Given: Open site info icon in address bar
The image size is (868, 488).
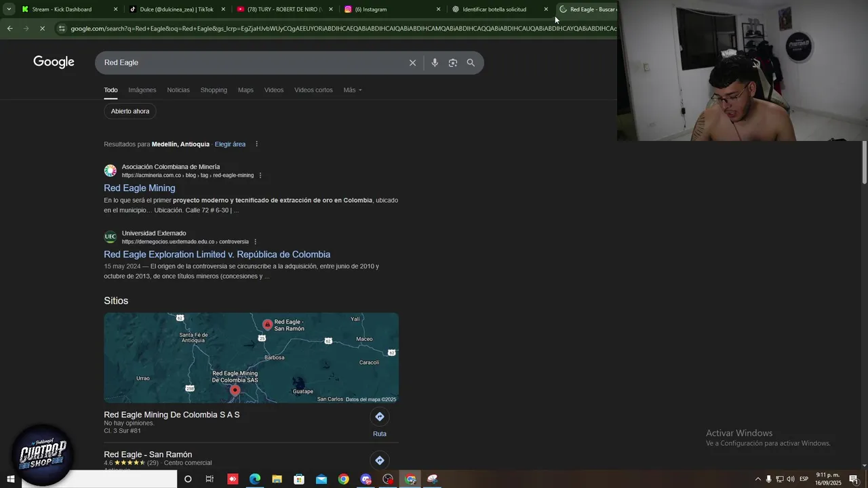Looking at the screenshot, I should pyautogui.click(x=62, y=28).
